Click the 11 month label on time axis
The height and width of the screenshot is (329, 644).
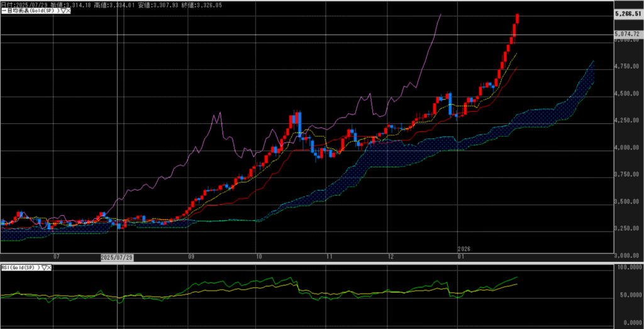(329, 257)
